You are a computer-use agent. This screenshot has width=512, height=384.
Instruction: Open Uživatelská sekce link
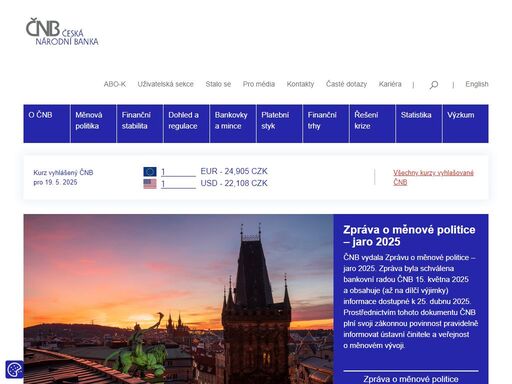[166, 84]
